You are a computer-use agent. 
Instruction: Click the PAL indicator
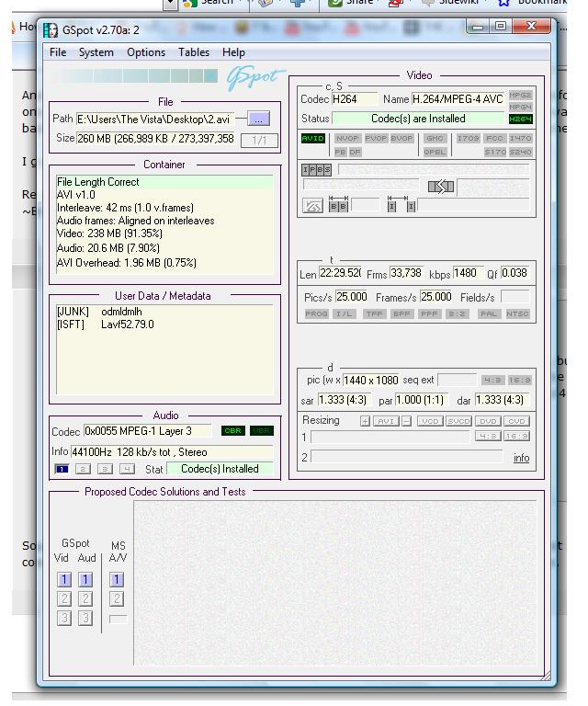[488, 313]
